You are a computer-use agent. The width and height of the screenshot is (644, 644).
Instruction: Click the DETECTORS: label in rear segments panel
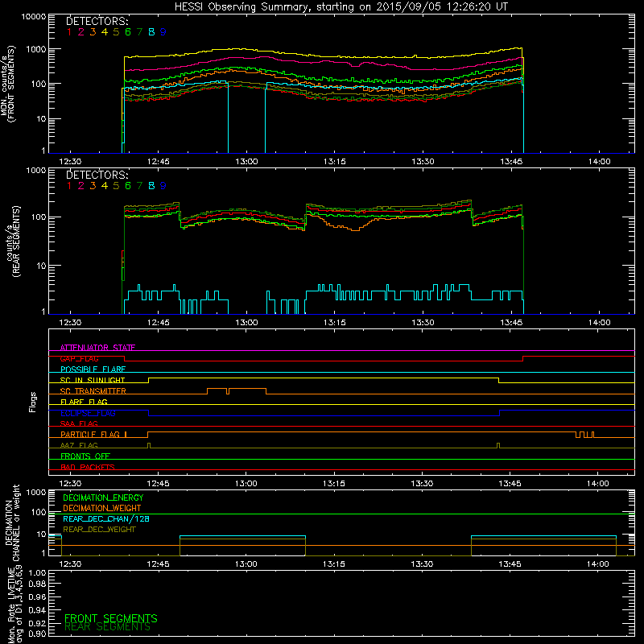[97, 175]
